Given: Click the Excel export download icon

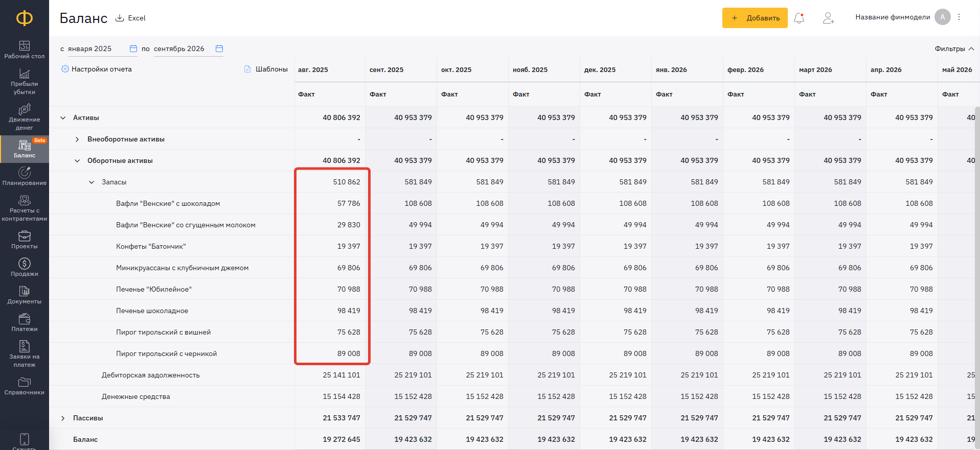Looking at the screenshot, I should (120, 18).
